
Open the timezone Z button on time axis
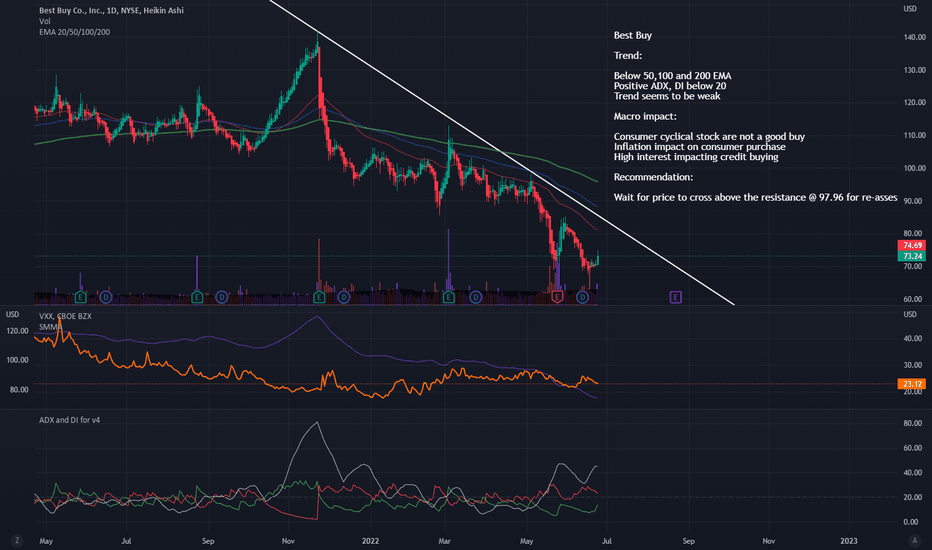coord(17,540)
